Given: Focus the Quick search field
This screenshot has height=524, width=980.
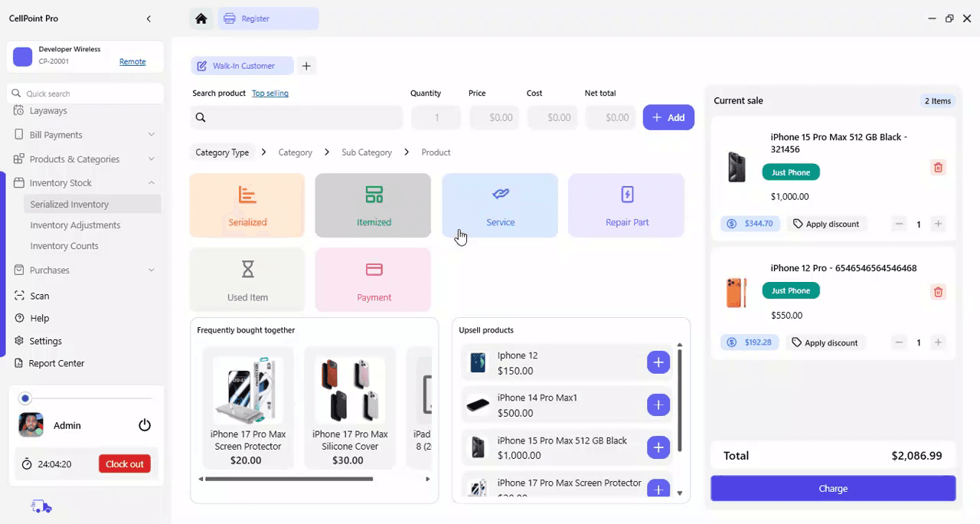Looking at the screenshot, I should [86, 93].
